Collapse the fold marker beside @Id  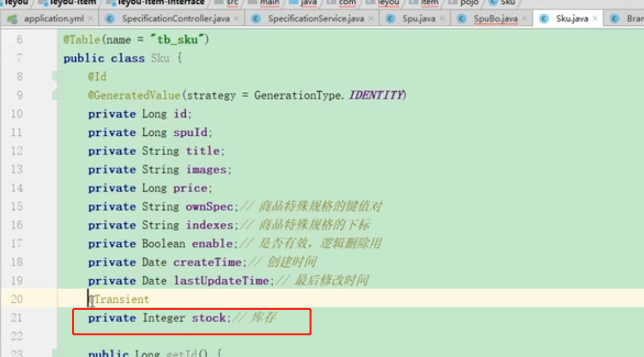57,76
